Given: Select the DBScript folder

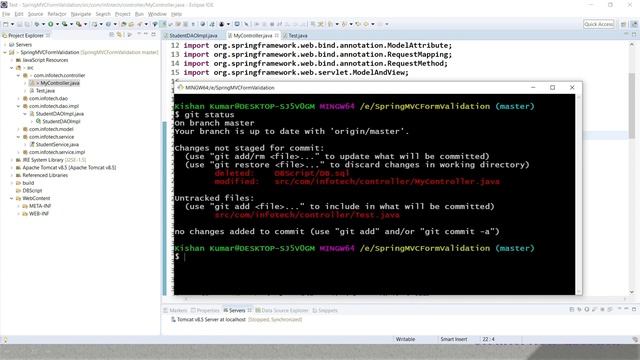Looking at the screenshot, I should point(29,191).
